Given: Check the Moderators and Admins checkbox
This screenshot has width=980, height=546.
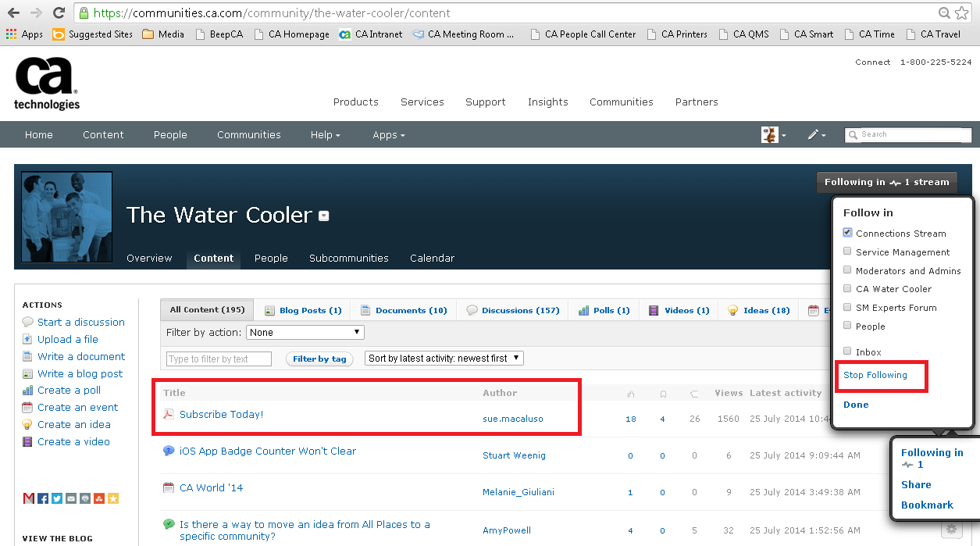Looking at the screenshot, I should pyautogui.click(x=847, y=270).
